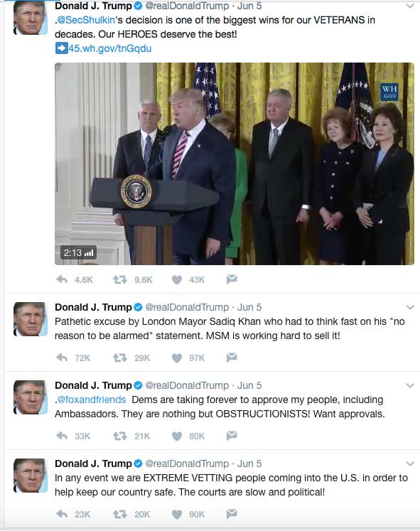This screenshot has width=420, height=531.
Task: Play the White House podium video
Action: tap(235, 163)
